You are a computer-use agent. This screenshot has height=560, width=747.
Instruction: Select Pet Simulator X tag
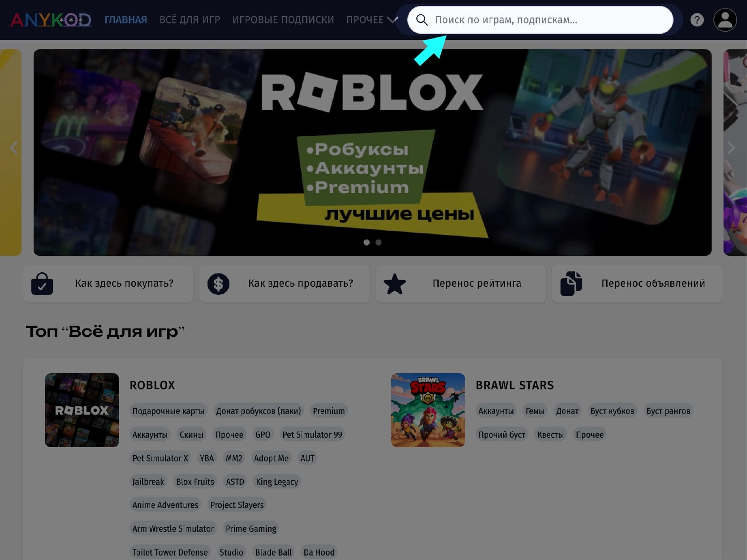tap(160, 458)
